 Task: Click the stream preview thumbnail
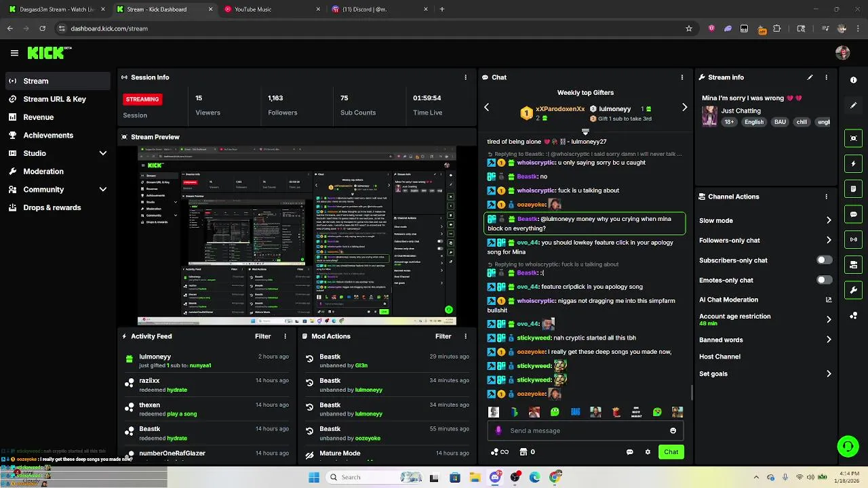[297, 236]
